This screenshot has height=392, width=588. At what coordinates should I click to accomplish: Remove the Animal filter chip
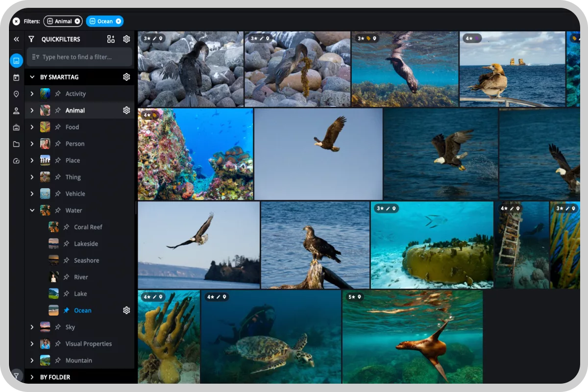77,21
